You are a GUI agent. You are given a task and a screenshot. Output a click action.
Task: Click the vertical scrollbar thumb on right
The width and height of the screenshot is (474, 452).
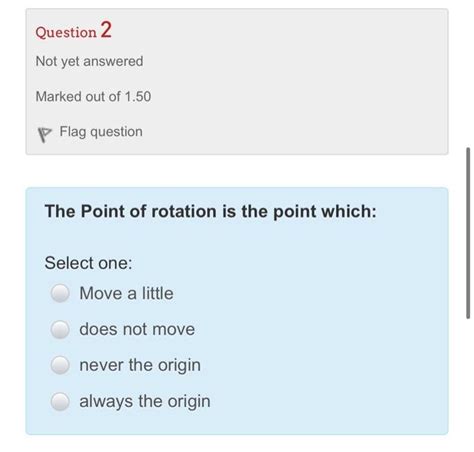pos(468,233)
